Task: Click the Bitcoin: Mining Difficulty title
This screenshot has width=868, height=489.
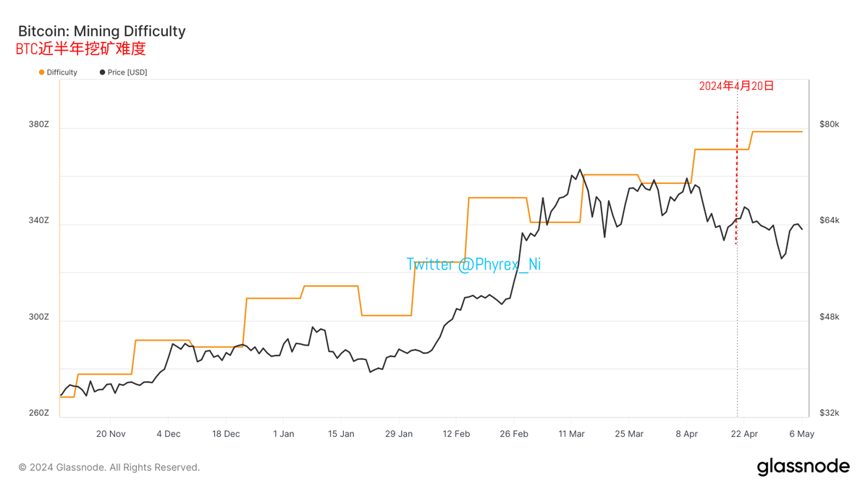Action: point(102,31)
